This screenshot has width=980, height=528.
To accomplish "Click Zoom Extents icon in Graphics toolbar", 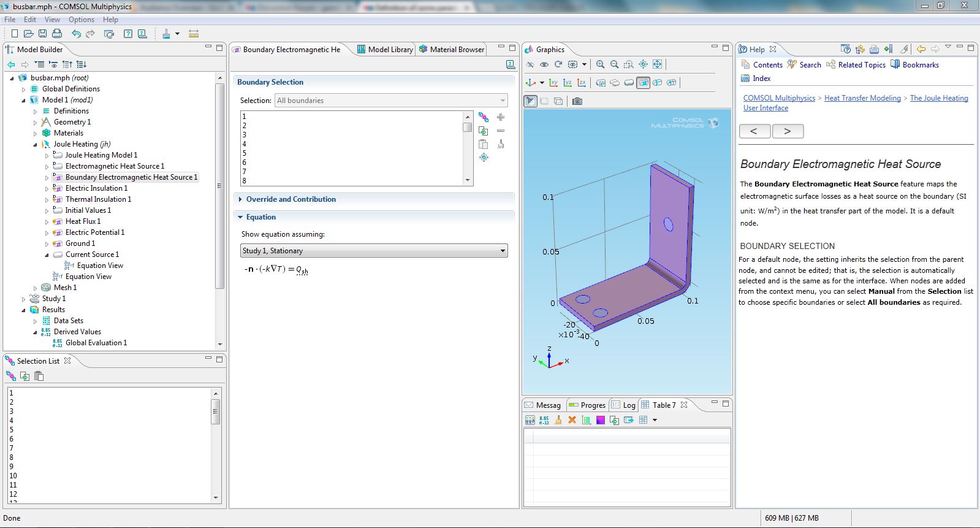I will click(x=657, y=64).
